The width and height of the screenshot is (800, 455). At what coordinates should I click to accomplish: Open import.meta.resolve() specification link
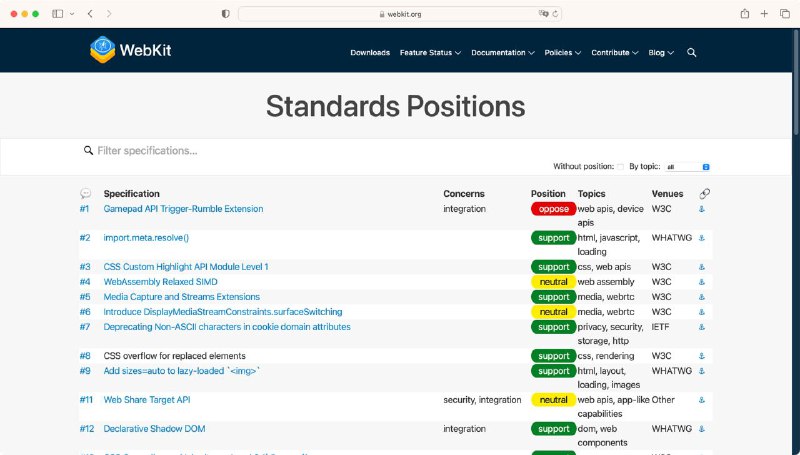tap(146, 238)
